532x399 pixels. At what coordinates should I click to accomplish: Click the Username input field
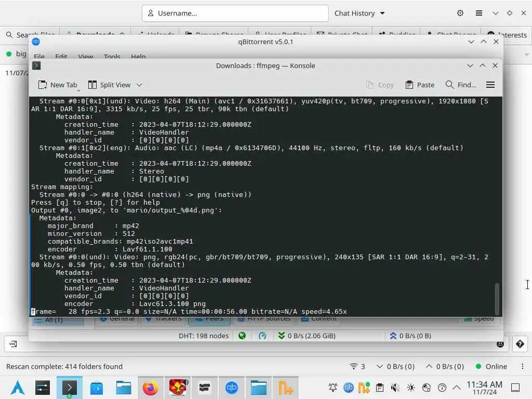coord(235,13)
